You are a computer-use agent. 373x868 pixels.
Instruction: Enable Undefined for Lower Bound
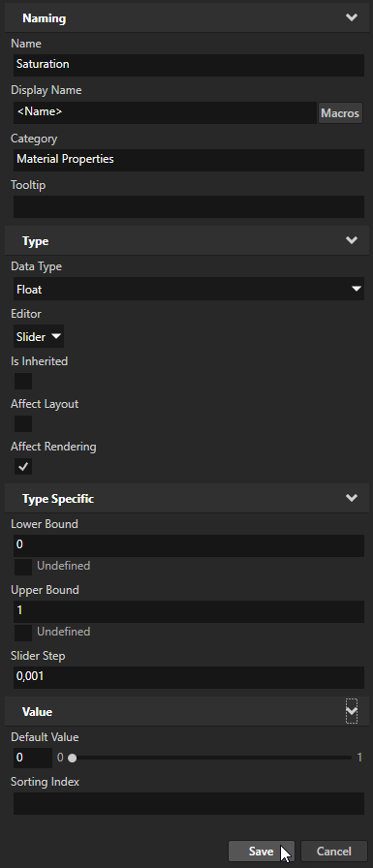point(22,567)
